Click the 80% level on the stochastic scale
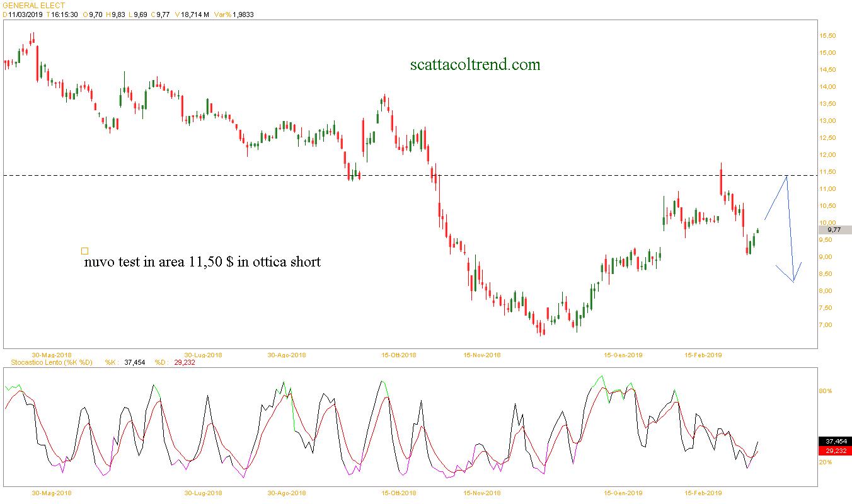This screenshot has height=504, width=852. 825,391
